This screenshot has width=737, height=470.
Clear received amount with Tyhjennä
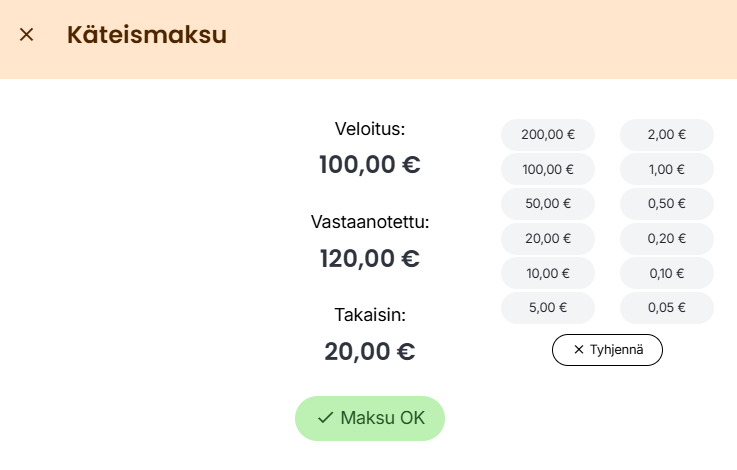607,350
